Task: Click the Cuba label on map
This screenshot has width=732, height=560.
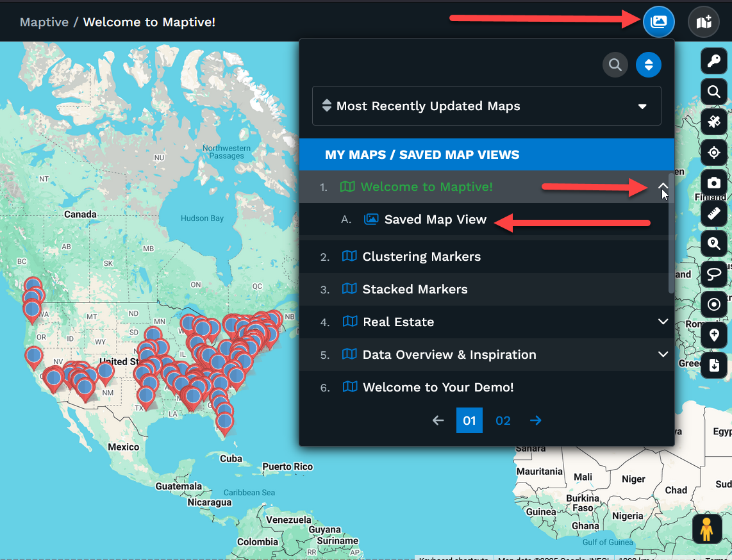Action: click(x=231, y=459)
